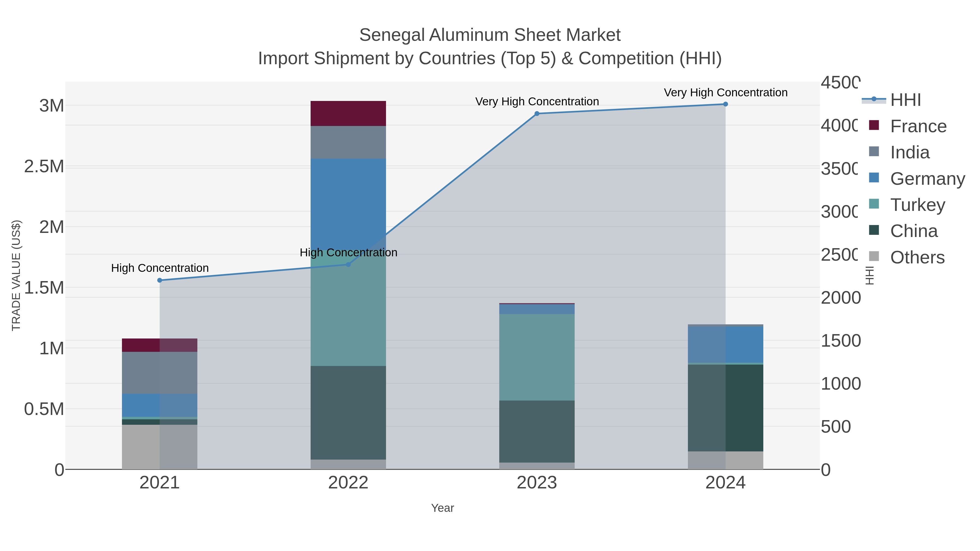This screenshot has height=551, width=980.
Task: Toggle the China legend entry
Action: [903, 231]
